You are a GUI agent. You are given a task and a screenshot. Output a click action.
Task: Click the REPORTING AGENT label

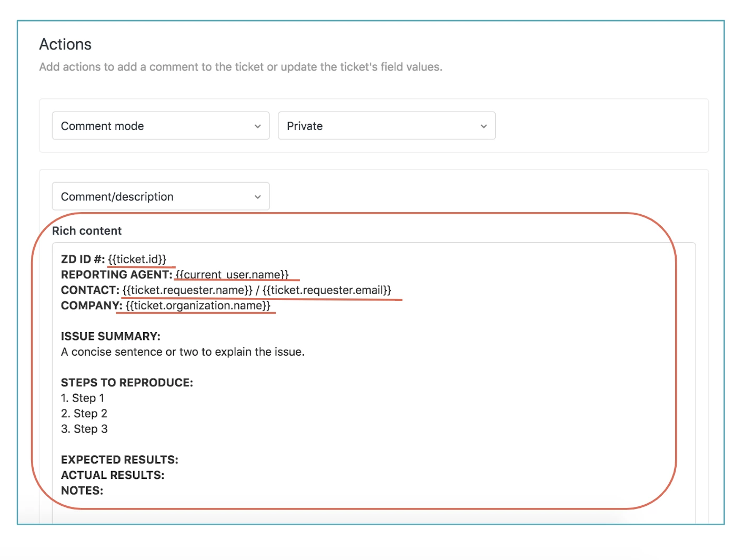point(116,275)
